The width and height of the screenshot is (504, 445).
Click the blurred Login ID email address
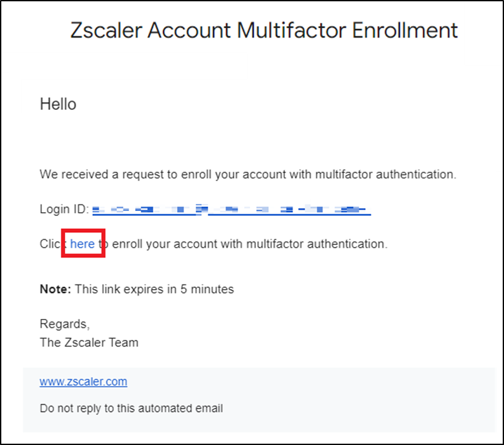[231, 210]
